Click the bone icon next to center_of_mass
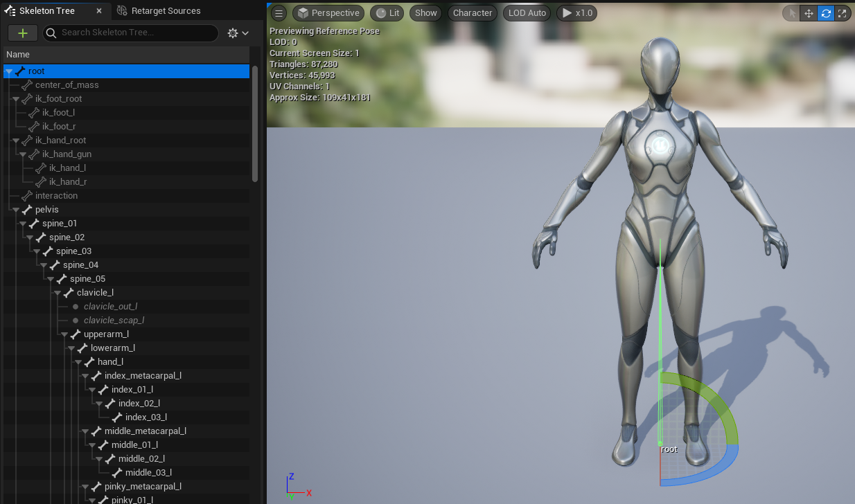 pyautogui.click(x=27, y=84)
